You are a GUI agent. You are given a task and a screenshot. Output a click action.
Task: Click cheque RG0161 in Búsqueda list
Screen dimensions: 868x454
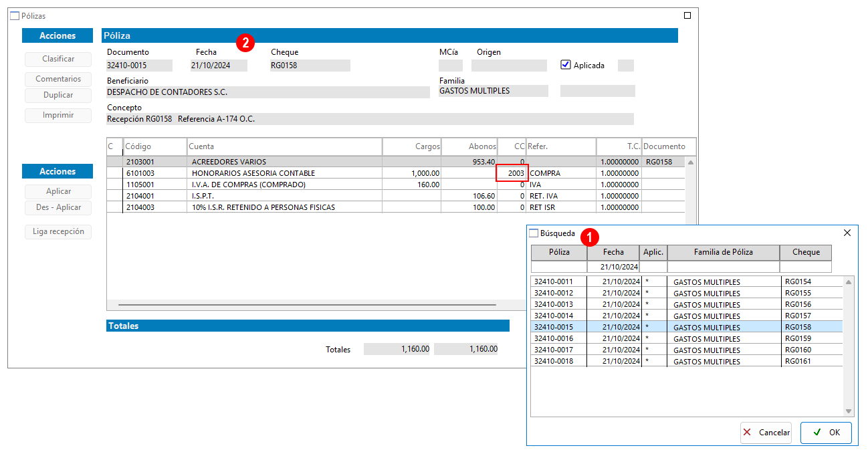(798, 361)
